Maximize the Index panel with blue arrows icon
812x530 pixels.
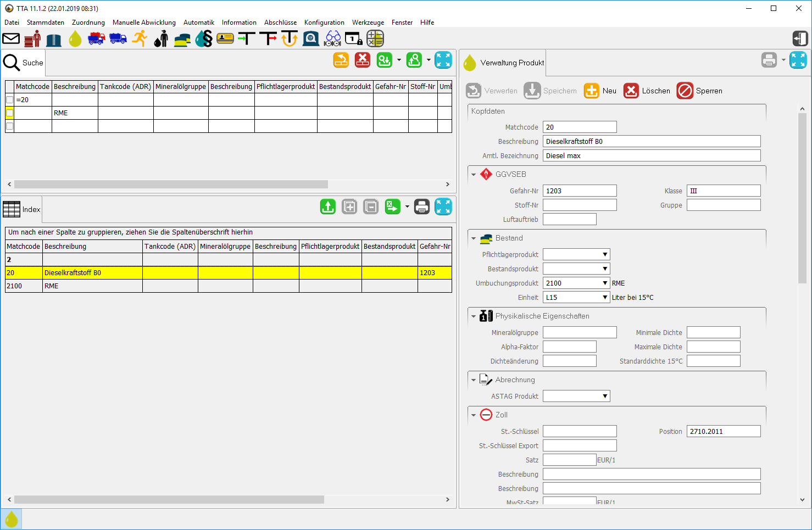tap(443, 207)
